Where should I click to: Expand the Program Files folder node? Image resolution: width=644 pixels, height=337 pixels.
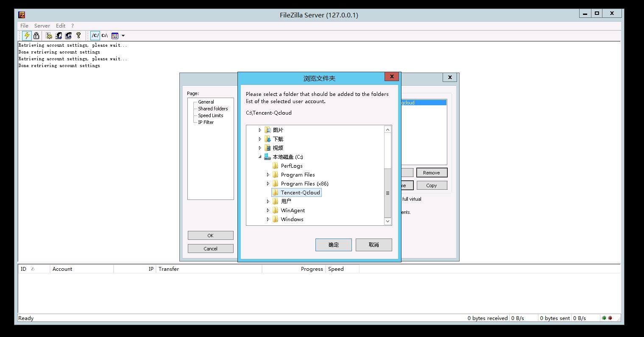click(x=268, y=175)
